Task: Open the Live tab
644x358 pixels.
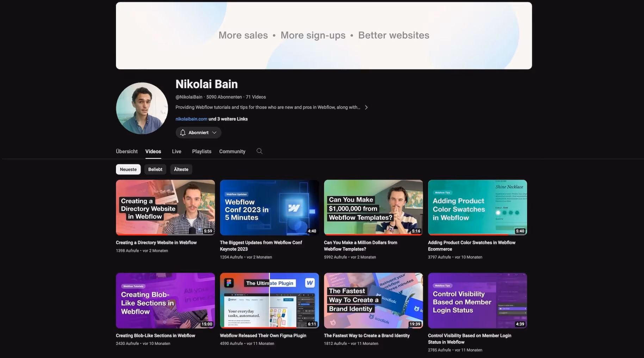Action: [177, 152]
